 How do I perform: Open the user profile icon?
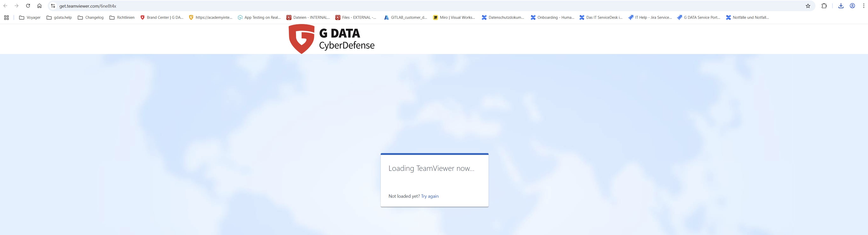[x=853, y=6]
